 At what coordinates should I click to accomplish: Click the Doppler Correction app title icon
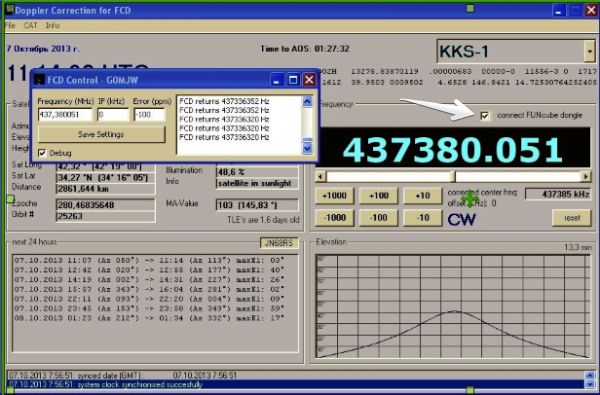[10, 10]
